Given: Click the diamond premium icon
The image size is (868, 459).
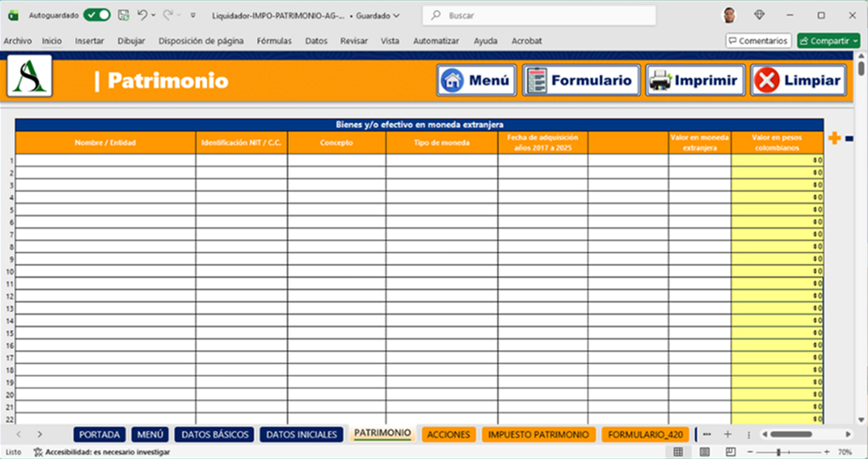Looking at the screenshot, I should point(760,16).
